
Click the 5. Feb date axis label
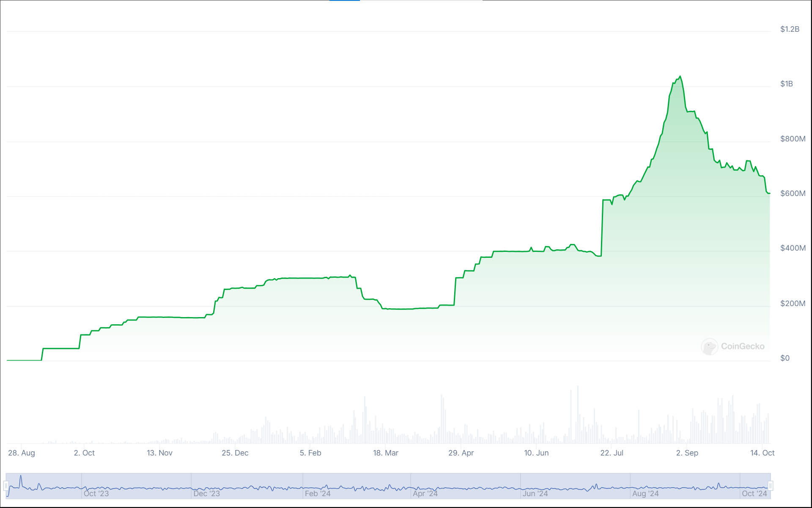tap(310, 453)
